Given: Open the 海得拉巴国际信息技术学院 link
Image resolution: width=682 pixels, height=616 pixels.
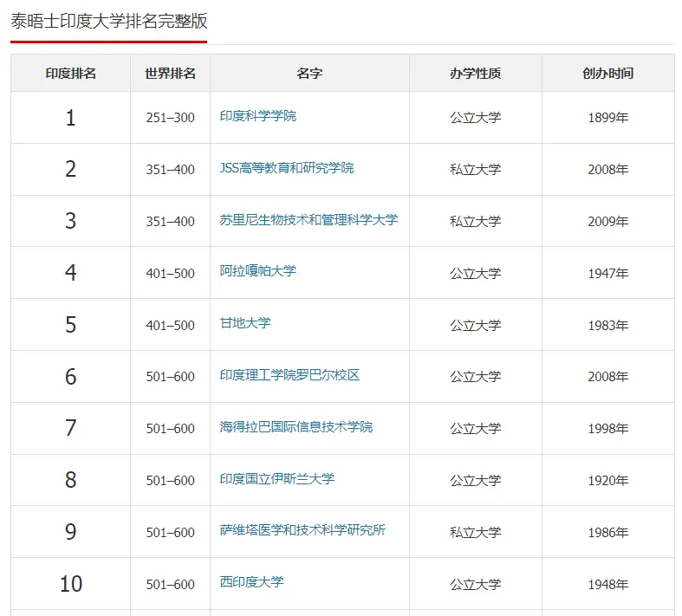Looking at the screenshot, I should [296, 427].
